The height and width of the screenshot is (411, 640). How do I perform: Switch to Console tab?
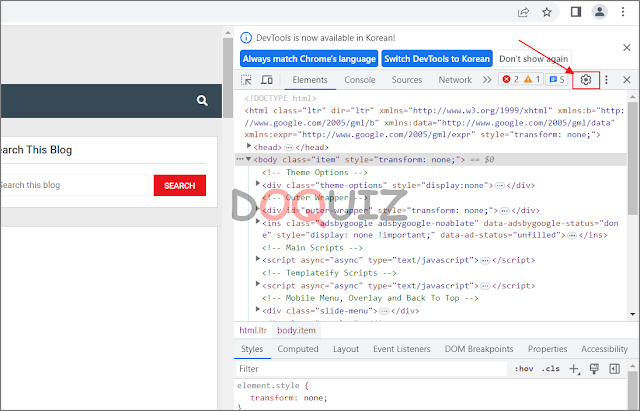point(360,80)
